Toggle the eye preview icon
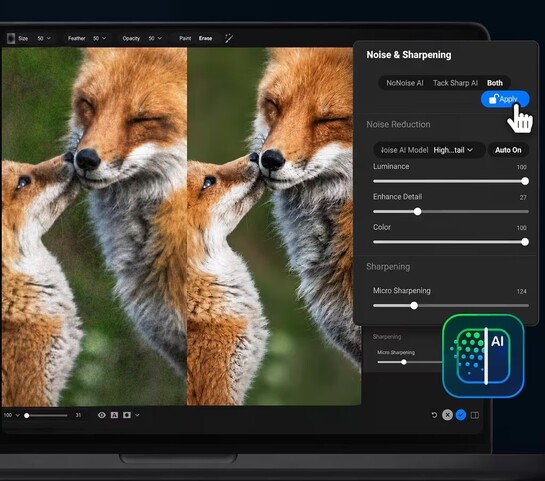The height and width of the screenshot is (481, 545). point(101,415)
